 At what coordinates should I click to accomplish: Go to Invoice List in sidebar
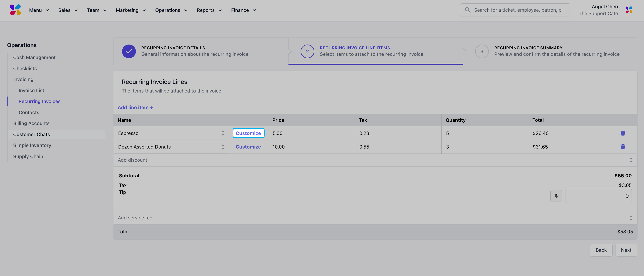31,90
